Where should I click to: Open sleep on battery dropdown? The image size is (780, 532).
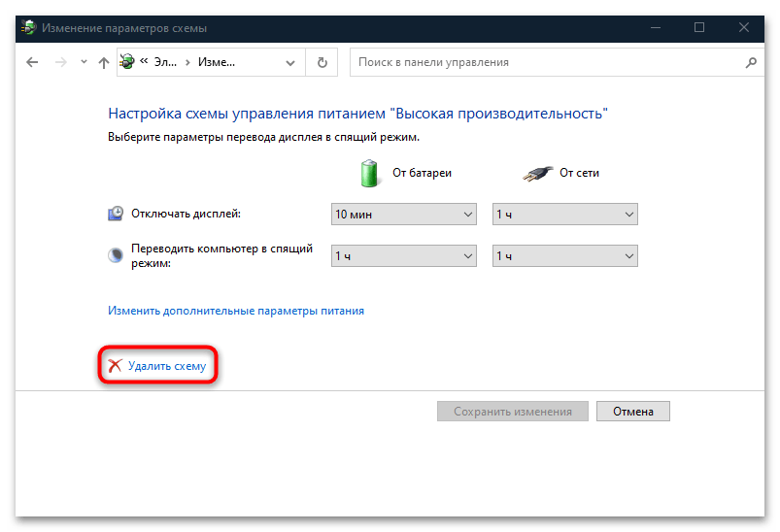pyautogui.click(x=403, y=256)
